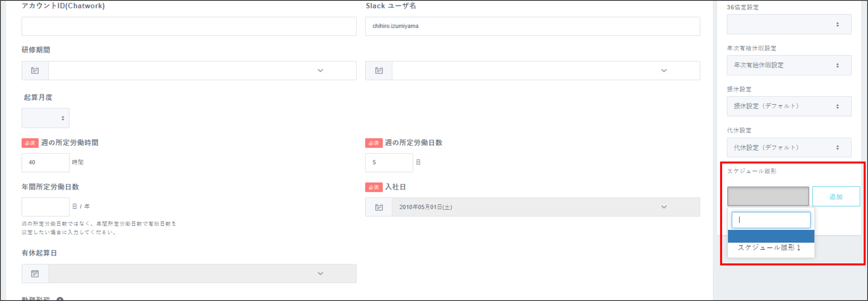Open 有休起算日 date dropdown chevron
This screenshot has height=301, width=868.
point(320,274)
